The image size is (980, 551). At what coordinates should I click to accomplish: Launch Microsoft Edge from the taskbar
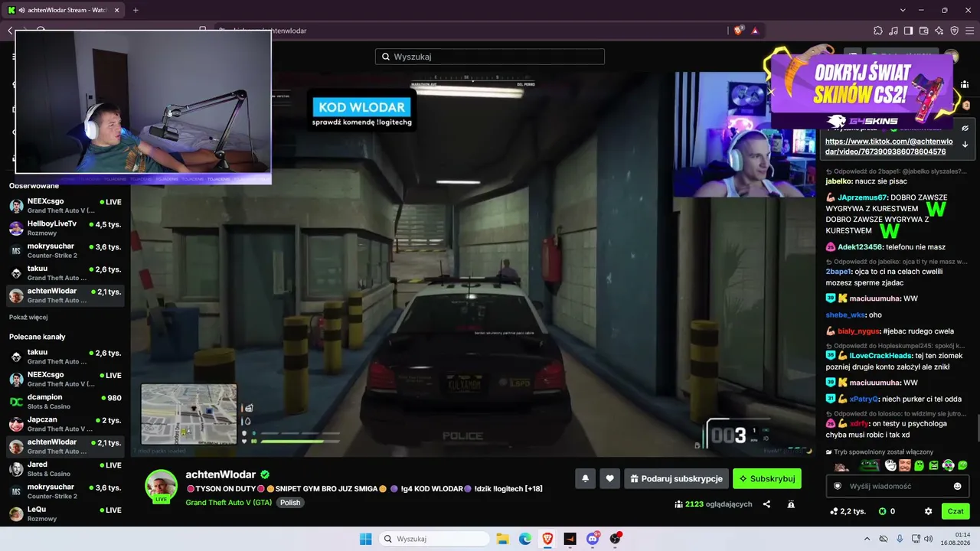coord(525,539)
